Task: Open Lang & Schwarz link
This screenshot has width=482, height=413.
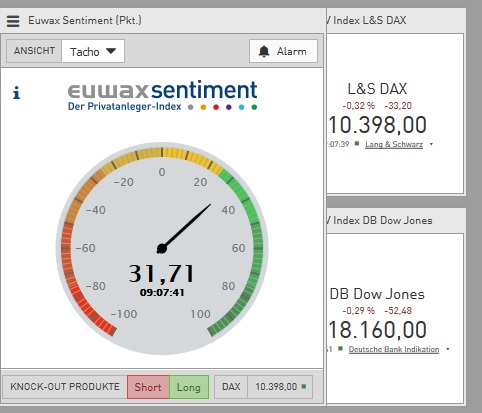Action: [x=394, y=144]
